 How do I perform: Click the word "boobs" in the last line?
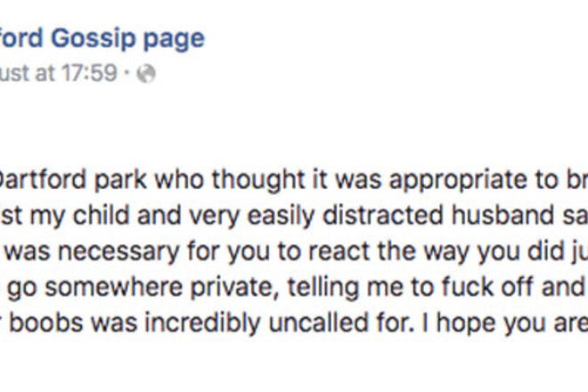[x=46, y=323]
